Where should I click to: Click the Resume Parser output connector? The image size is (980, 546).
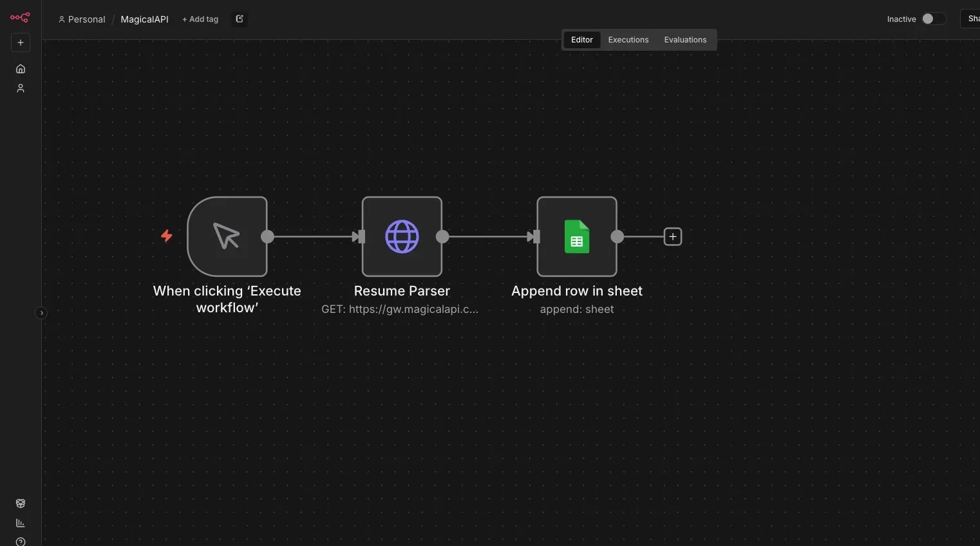click(442, 237)
